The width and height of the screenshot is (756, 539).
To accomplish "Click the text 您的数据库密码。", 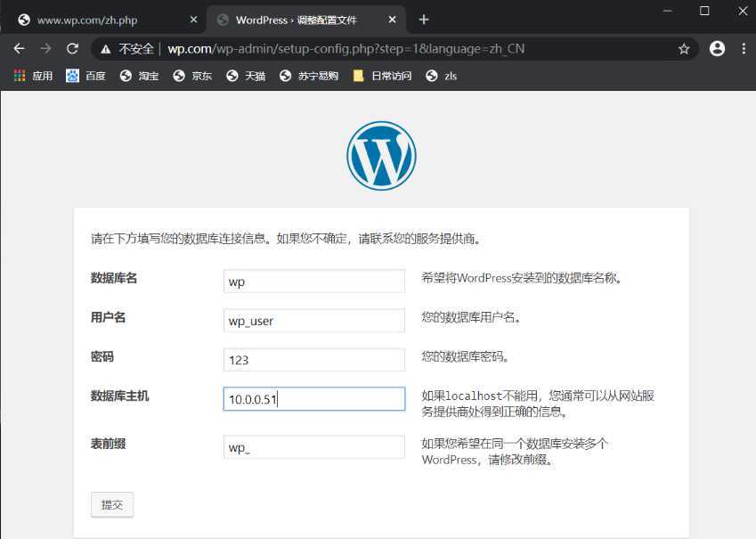I will 466,356.
